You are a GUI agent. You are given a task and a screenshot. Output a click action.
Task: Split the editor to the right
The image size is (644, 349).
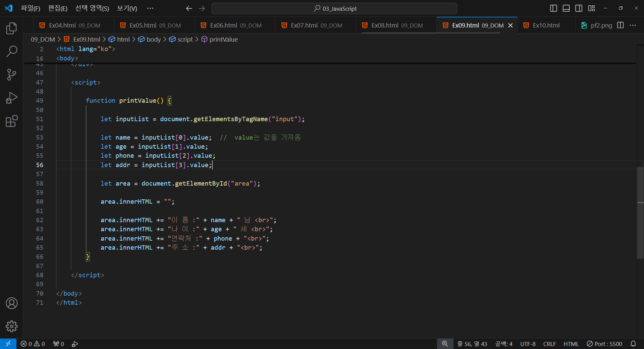(620, 25)
